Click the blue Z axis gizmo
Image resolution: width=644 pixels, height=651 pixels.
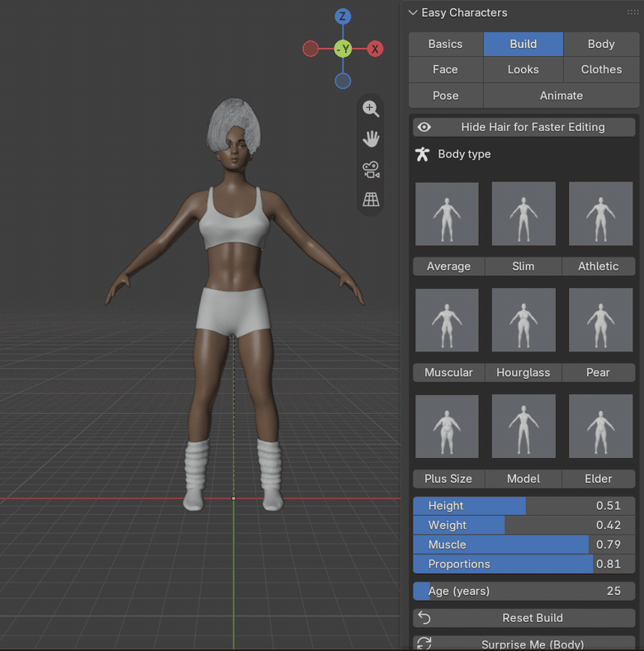(x=343, y=17)
